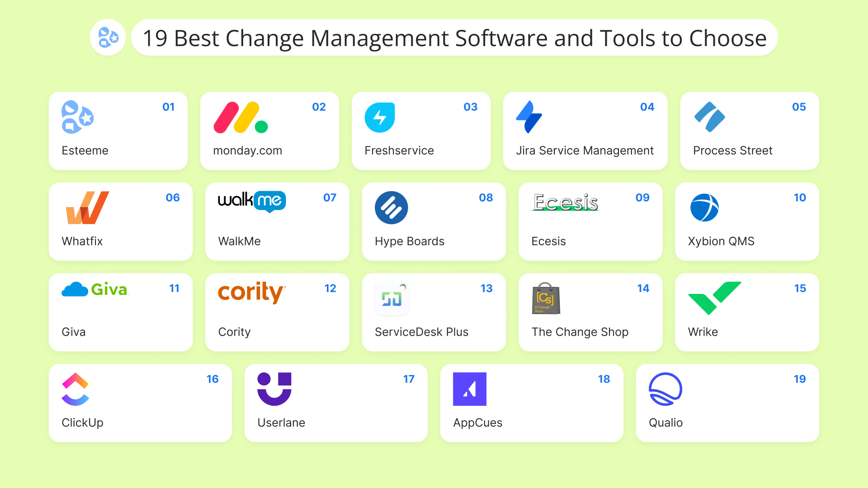
Task: Click the ClickUp gradient arrow logo
Action: click(x=75, y=389)
